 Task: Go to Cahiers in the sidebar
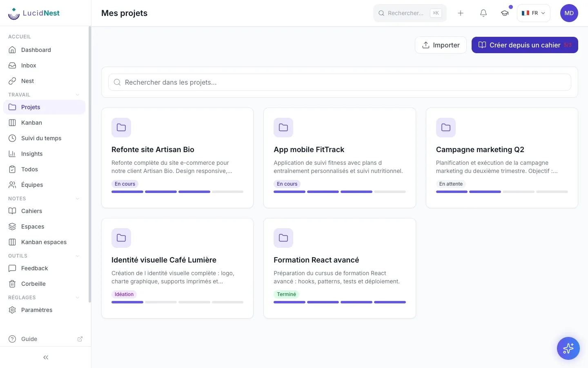point(44,211)
